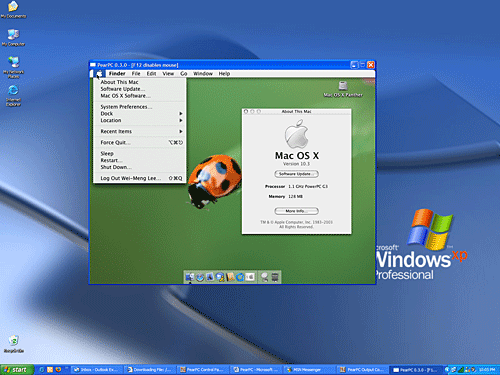Open Mail from the Mac dock
500x375 pixels.
pos(210,277)
